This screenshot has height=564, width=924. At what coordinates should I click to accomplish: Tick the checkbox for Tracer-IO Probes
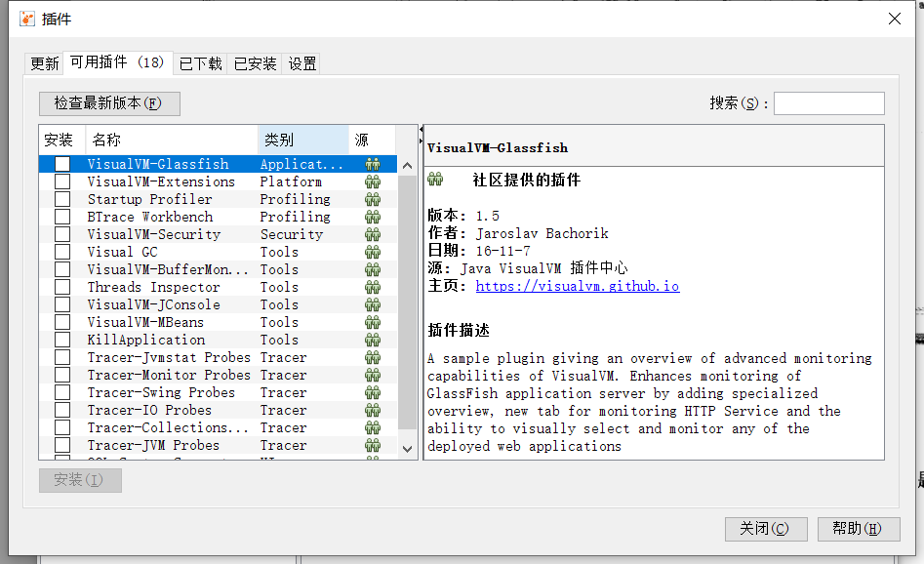[x=61, y=409]
